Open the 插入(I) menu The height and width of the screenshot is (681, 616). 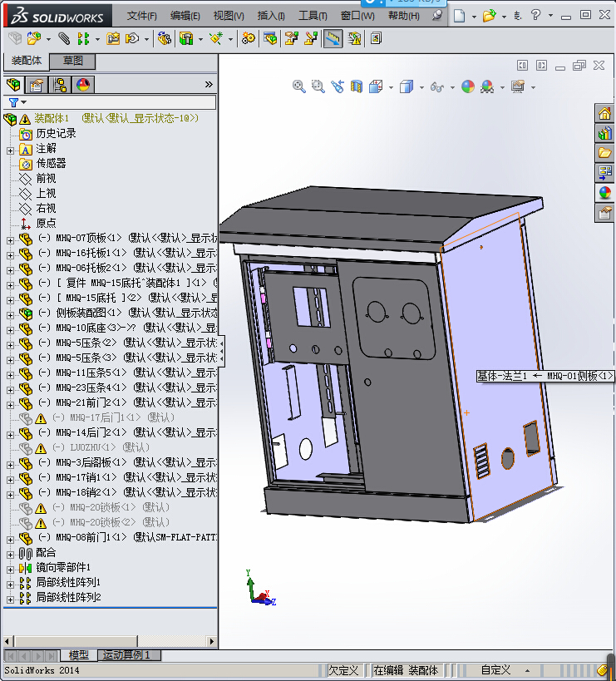(271, 16)
